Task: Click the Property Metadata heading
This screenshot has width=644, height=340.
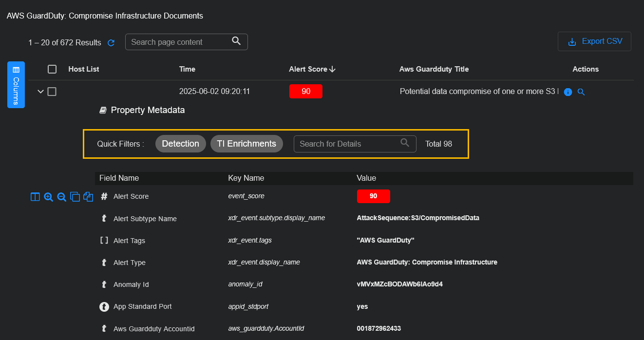Action: 142,110
